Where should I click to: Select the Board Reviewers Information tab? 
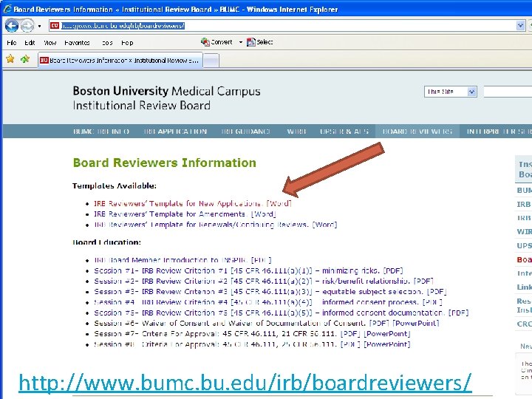120,61
